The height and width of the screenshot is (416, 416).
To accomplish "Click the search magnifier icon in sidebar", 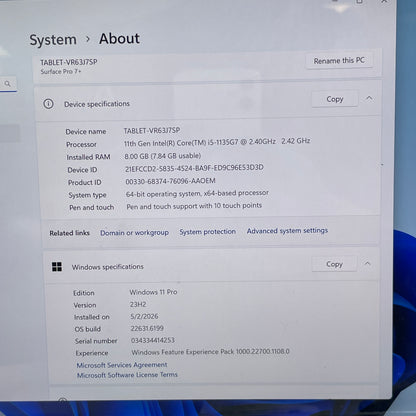I will (x=8, y=84).
